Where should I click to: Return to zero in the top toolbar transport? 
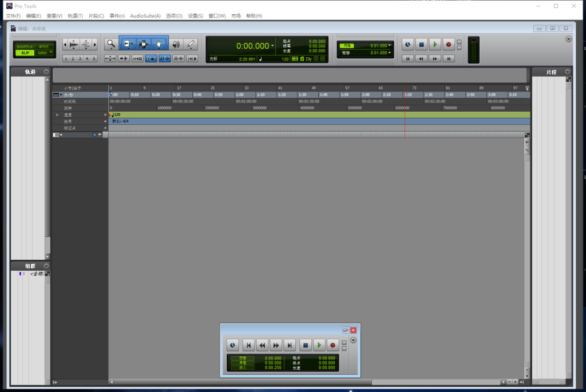(x=407, y=58)
